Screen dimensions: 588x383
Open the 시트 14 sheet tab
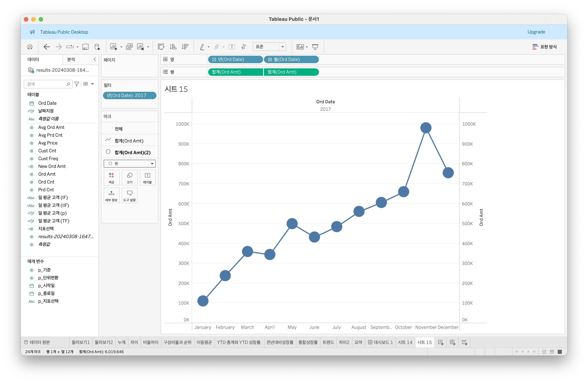(x=405, y=342)
